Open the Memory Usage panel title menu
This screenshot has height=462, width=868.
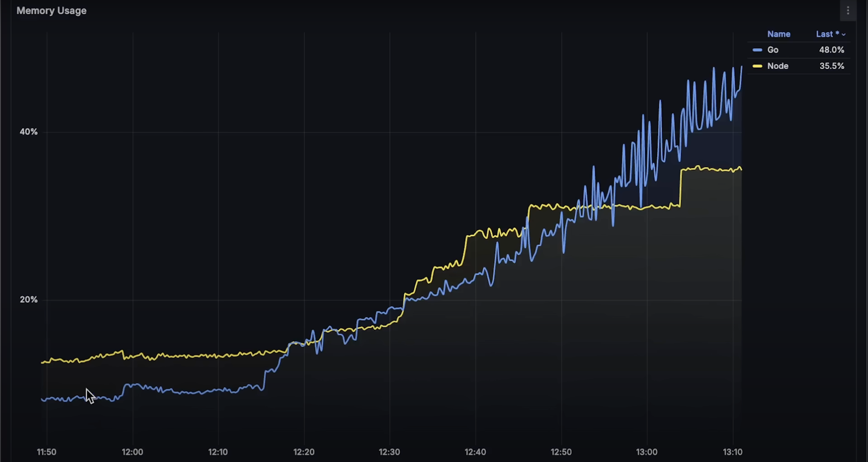click(52, 11)
